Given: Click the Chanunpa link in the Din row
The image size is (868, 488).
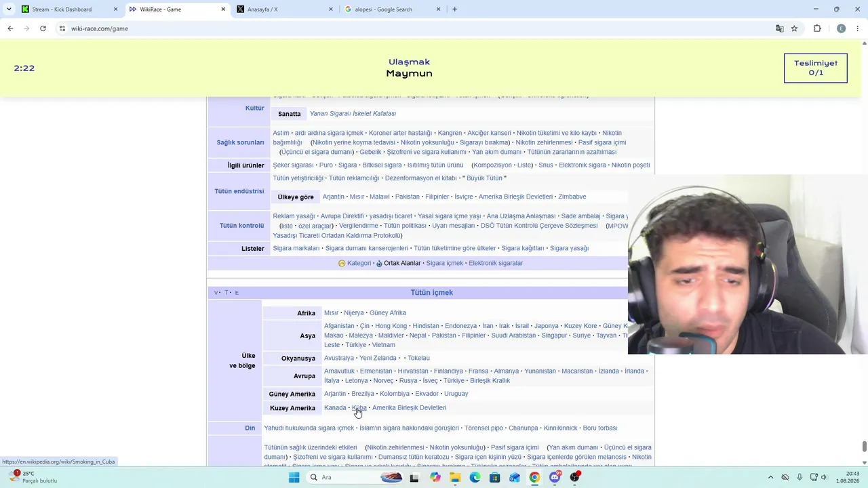Looking at the screenshot, I should (x=524, y=428).
